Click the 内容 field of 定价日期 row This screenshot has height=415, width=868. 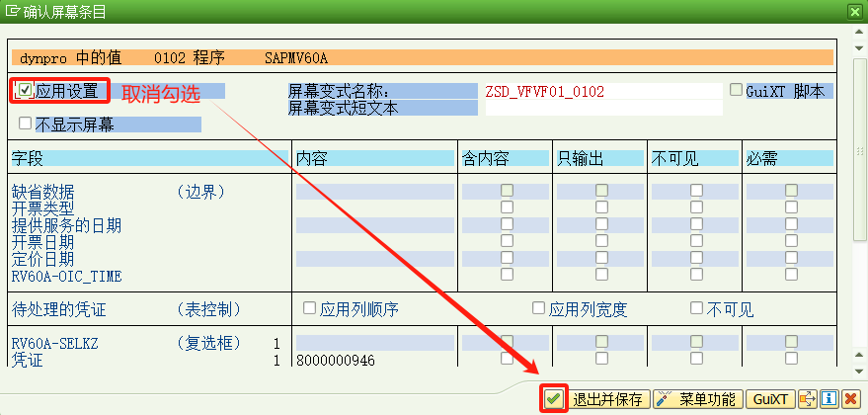pos(375,259)
